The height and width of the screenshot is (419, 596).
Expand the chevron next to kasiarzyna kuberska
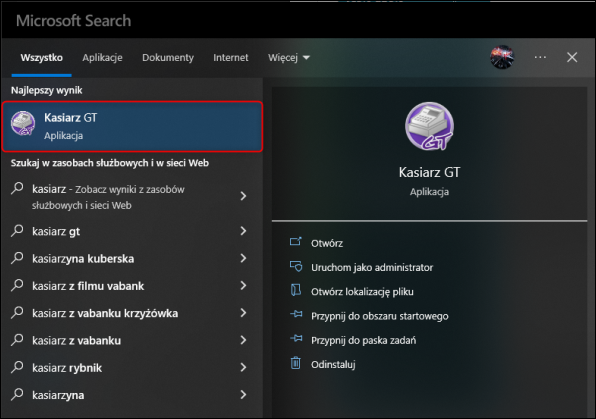point(243,258)
